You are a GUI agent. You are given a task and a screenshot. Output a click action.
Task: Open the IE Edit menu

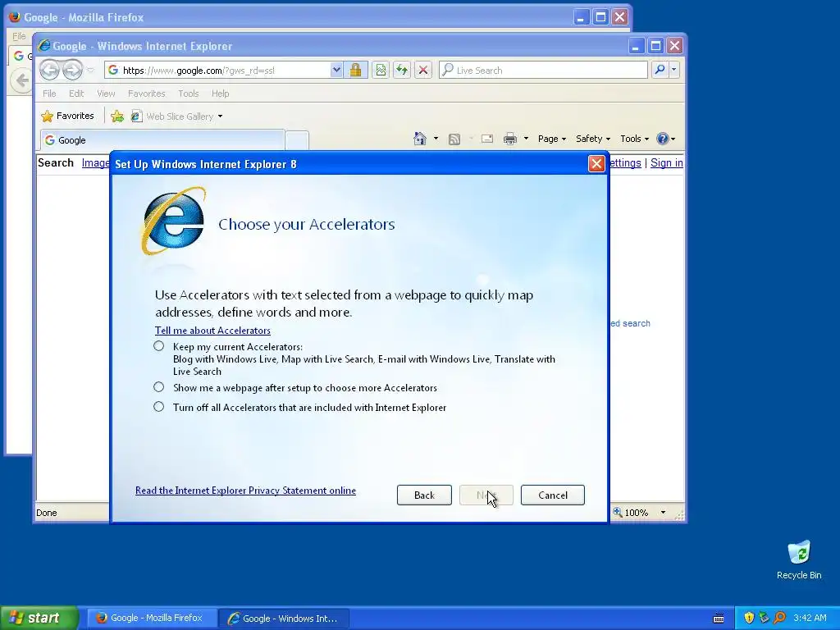coord(76,94)
